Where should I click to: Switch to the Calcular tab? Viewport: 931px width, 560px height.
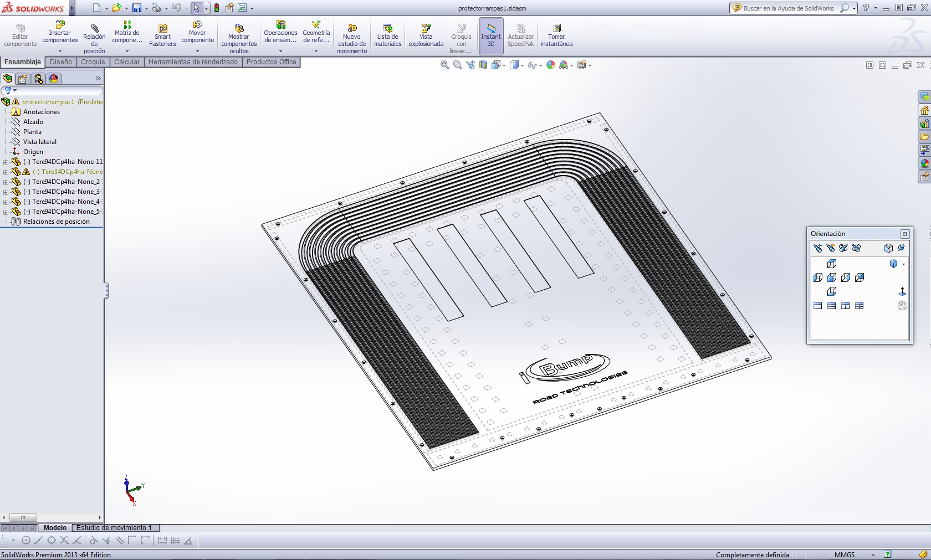pos(127,62)
